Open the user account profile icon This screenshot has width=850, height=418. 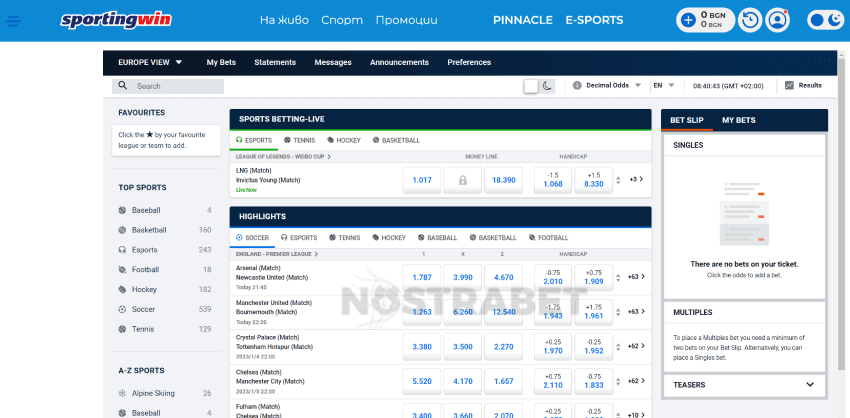click(x=778, y=21)
